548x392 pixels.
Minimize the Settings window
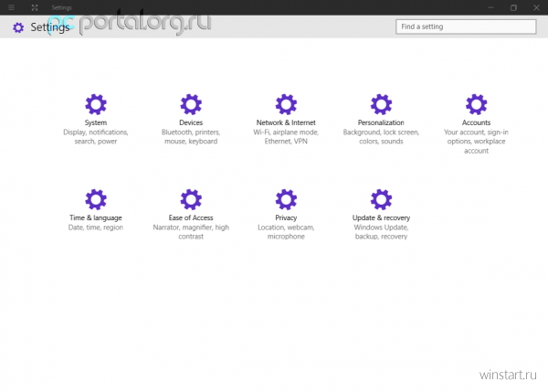click(490, 7)
